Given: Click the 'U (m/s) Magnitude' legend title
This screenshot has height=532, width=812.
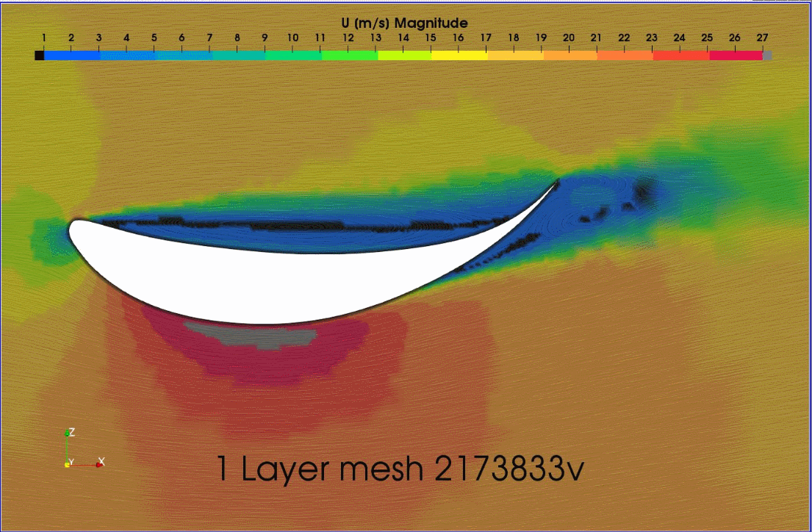Looking at the screenshot, I should [404, 24].
